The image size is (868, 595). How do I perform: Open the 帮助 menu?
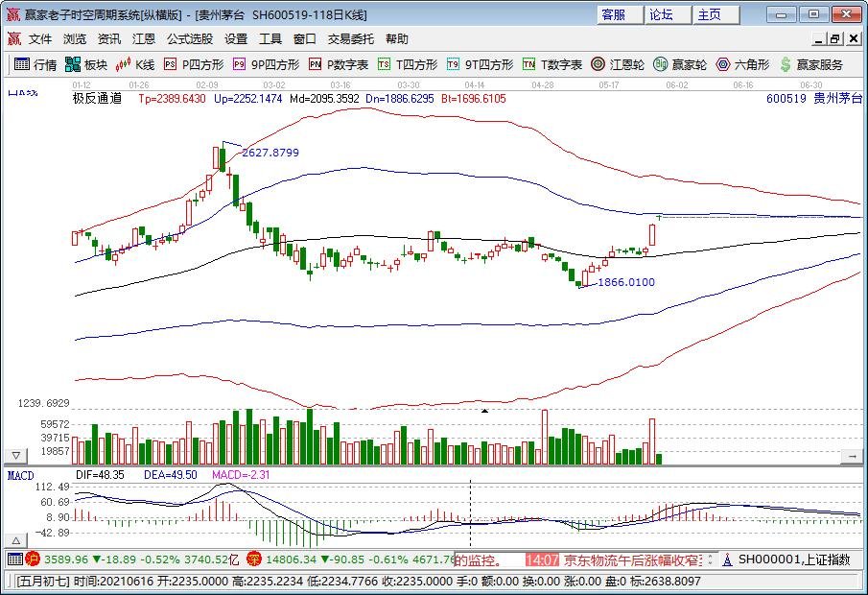[x=396, y=38]
